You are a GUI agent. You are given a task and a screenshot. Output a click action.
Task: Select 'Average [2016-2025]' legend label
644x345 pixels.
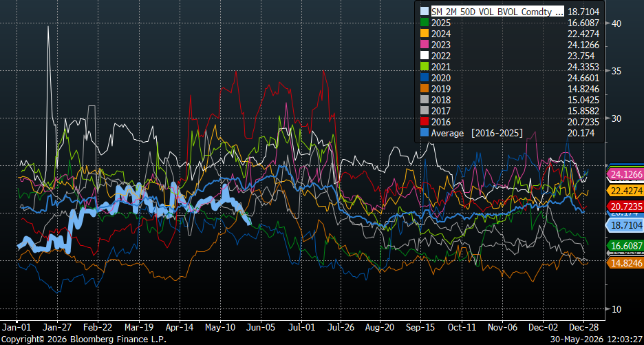point(477,133)
